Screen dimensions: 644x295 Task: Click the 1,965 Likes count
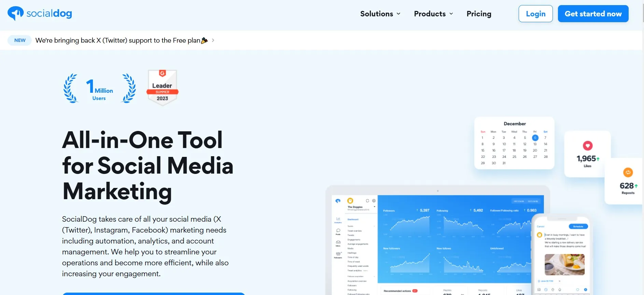click(586, 159)
